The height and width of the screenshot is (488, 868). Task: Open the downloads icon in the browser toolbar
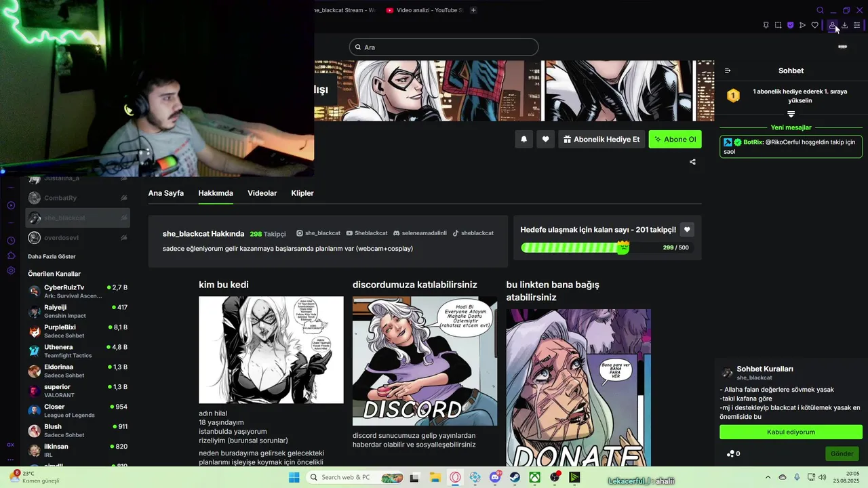click(x=844, y=25)
